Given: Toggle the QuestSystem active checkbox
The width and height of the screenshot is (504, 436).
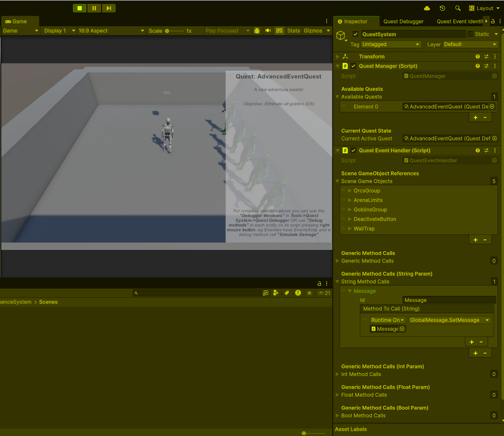Looking at the screenshot, I should point(355,34).
